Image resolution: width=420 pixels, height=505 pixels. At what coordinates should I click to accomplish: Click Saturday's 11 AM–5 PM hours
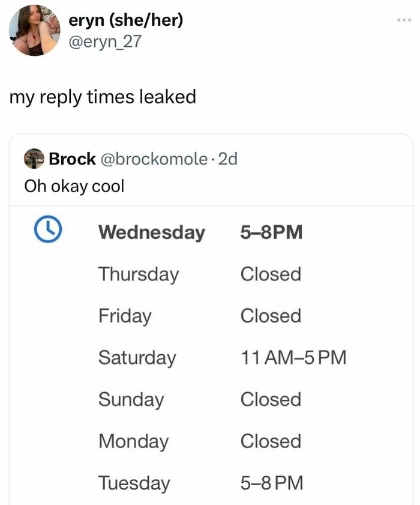click(x=293, y=358)
